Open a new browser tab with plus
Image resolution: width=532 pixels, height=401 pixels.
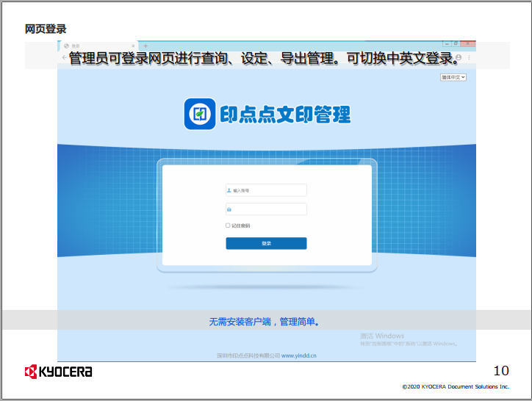(x=145, y=46)
